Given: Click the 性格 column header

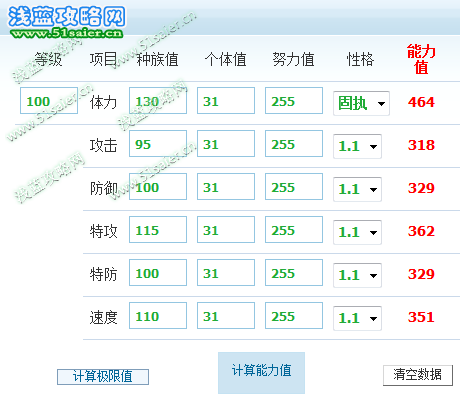Looking at the screenshot, I should pos(360,60).
